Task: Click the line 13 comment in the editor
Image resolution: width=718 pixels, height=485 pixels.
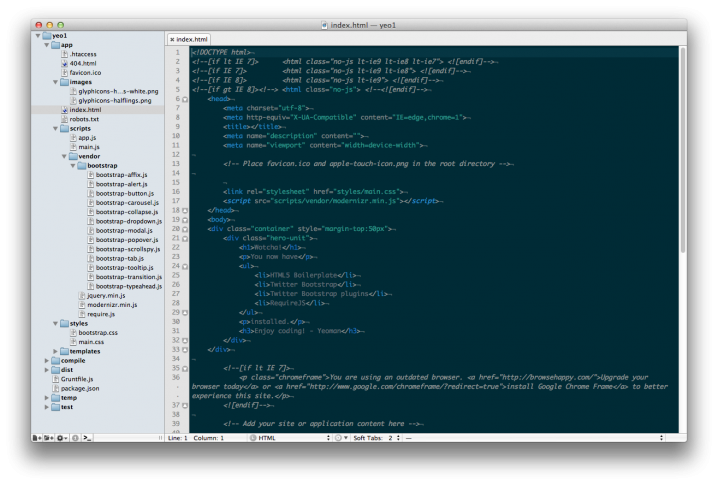Action: point(368,162)
